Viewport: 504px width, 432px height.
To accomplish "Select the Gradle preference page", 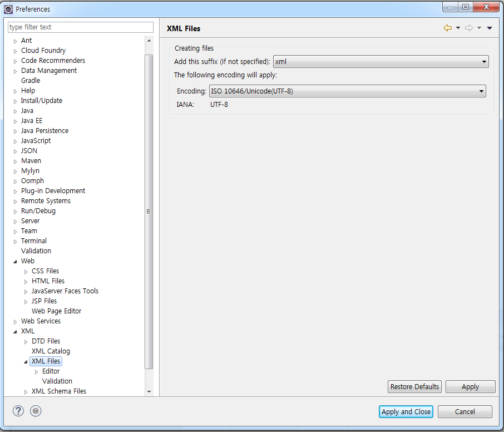I will 31,80.
